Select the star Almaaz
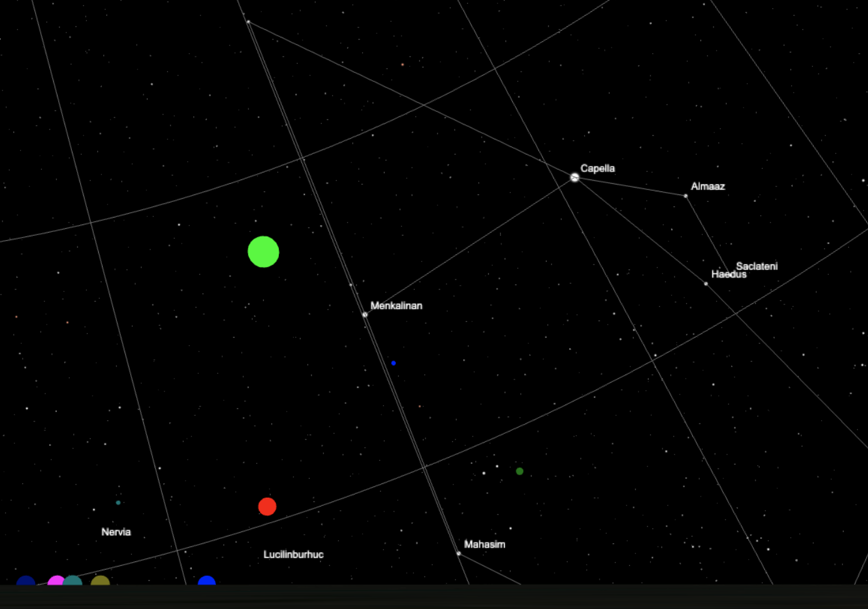 [x=686, y=196]
